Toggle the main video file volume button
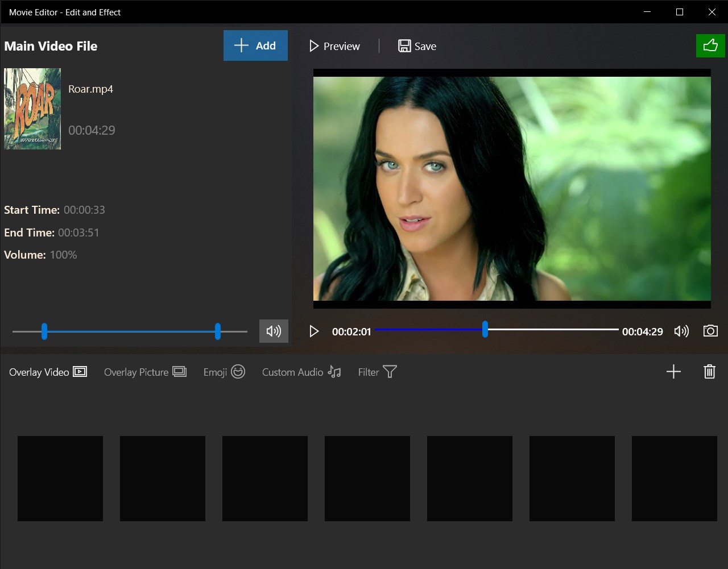The height and width of the screenshot is (569, 728). coord(274,331)
